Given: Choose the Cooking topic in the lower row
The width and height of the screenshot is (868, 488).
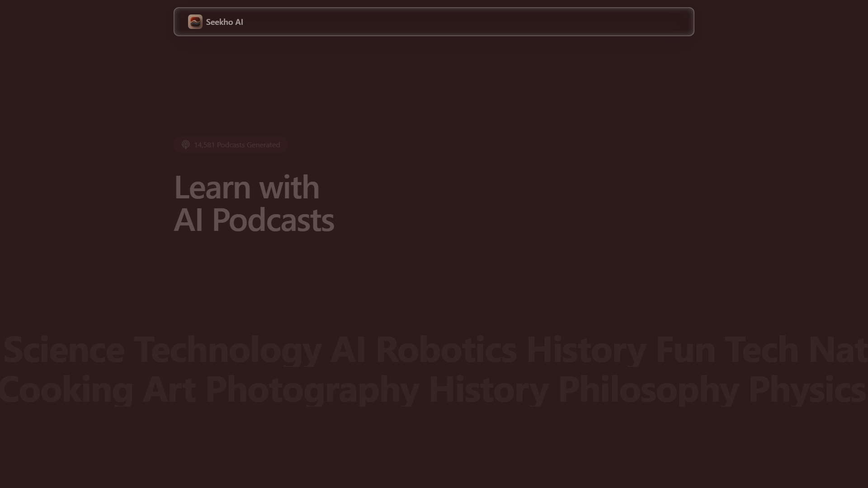Looking at the screenshot, I should [x=66, y=390].
